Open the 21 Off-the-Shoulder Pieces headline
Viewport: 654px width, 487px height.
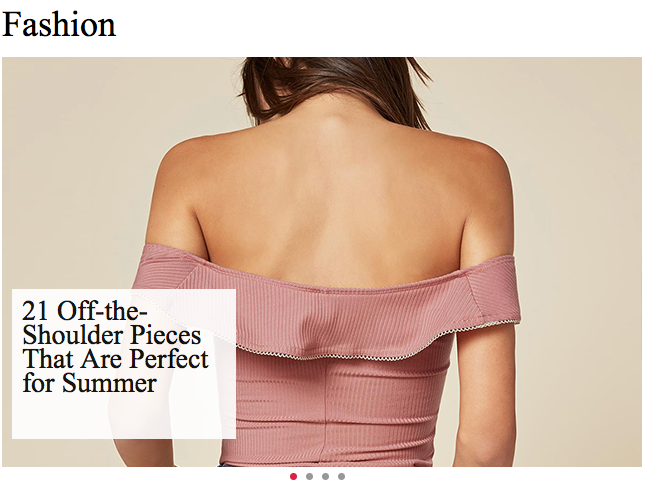point(115,346)
